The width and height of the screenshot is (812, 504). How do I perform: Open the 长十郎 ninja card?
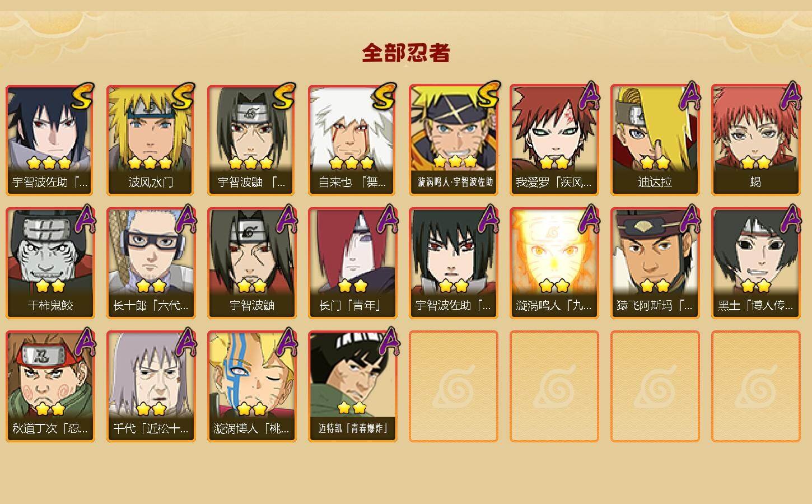[x=151, y=263]
